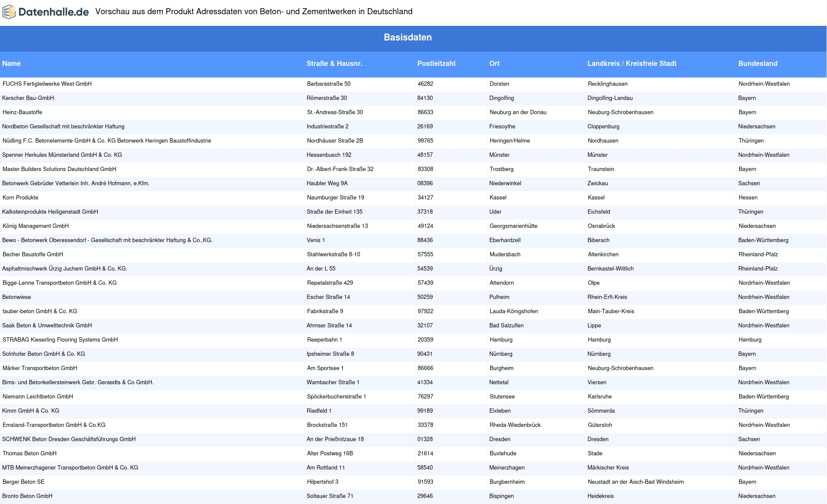Select the address Reeperbahn 1
827x504 pixels.
[x=325, y=340]
